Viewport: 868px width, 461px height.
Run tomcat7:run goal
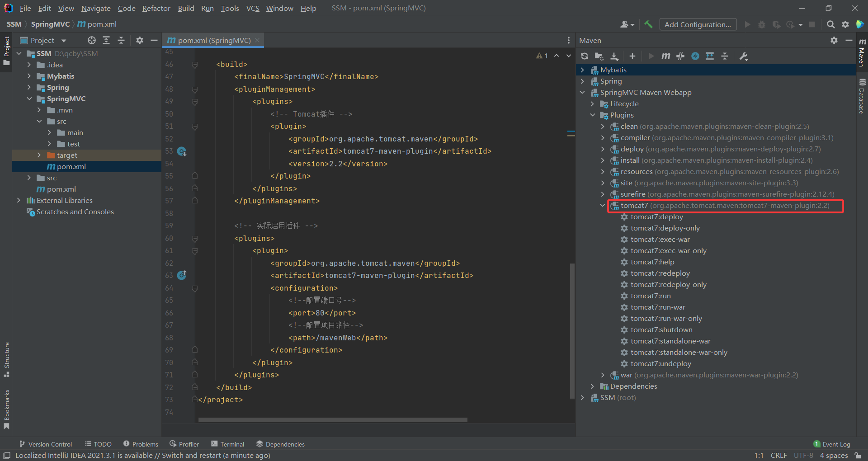point(651,296)
